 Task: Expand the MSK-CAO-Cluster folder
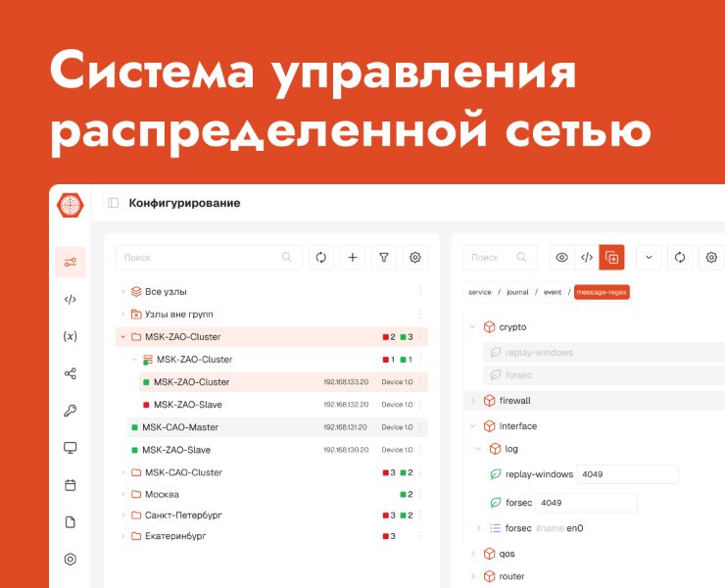coord(123,472)
